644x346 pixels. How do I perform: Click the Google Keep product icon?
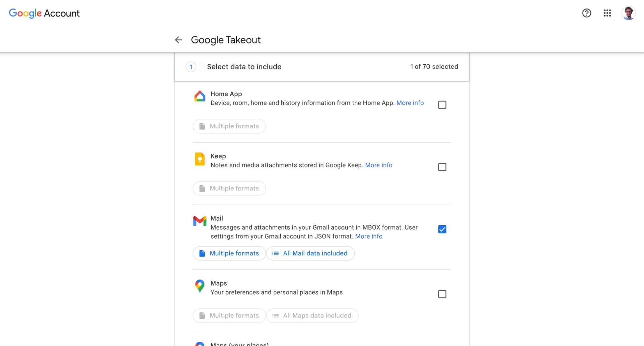pos(199,159)
